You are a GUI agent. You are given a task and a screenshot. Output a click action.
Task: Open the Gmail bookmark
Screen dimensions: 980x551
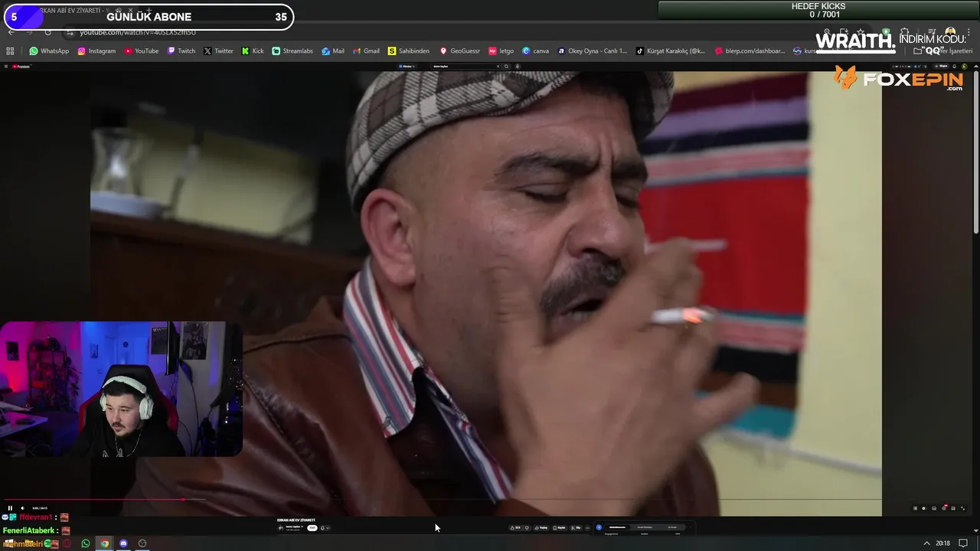[x=366, y=51]
